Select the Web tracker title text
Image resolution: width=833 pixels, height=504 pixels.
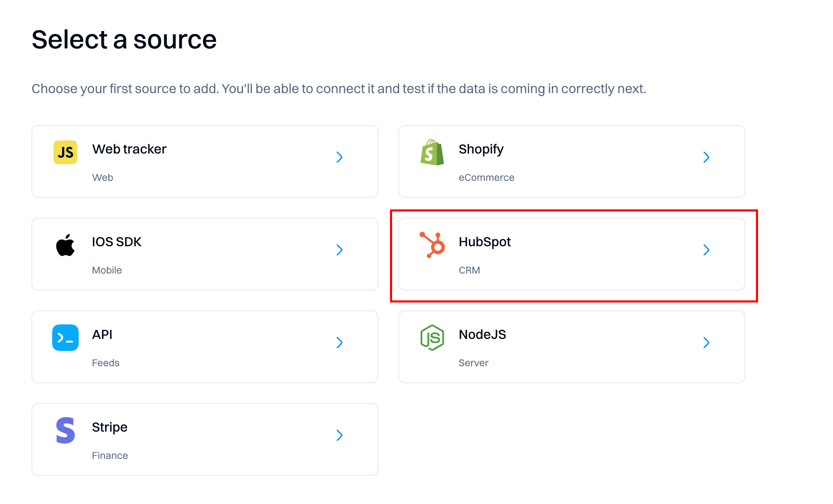click(x=129, y=149)
